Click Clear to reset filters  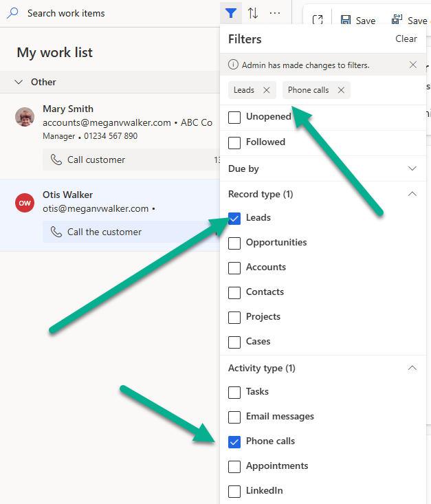pos(406,39)
